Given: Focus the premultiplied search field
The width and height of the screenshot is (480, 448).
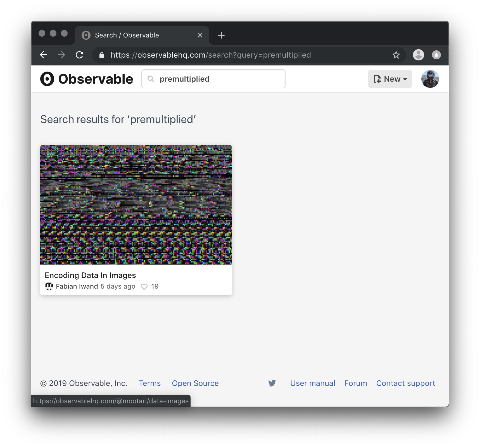Looking at the screenshot, I should (213, 79).
